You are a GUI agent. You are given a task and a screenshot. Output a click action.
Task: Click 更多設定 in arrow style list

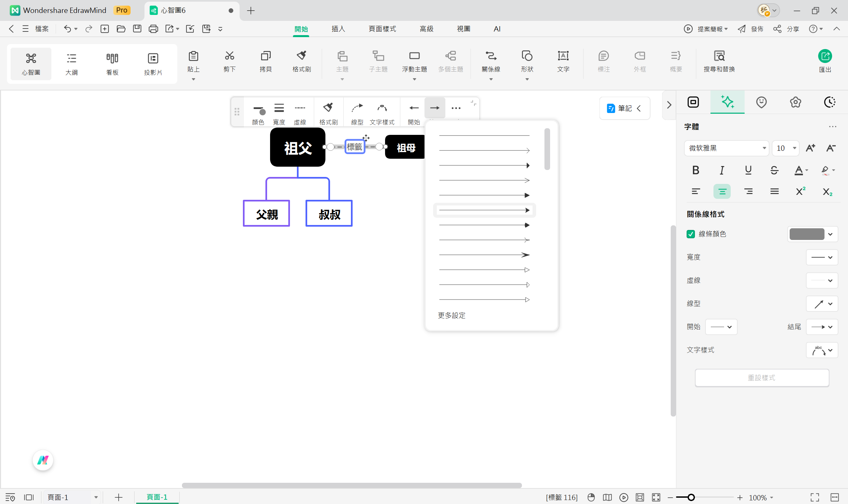451,315
